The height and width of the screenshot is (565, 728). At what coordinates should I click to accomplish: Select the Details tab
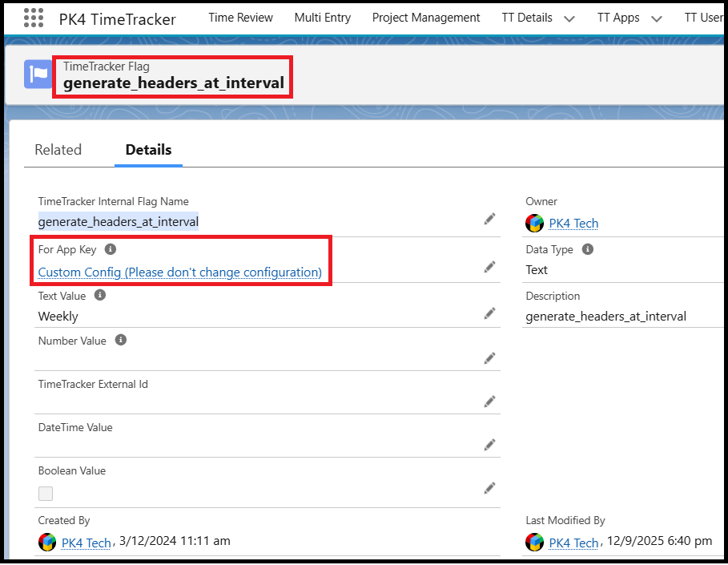[149, 150]
